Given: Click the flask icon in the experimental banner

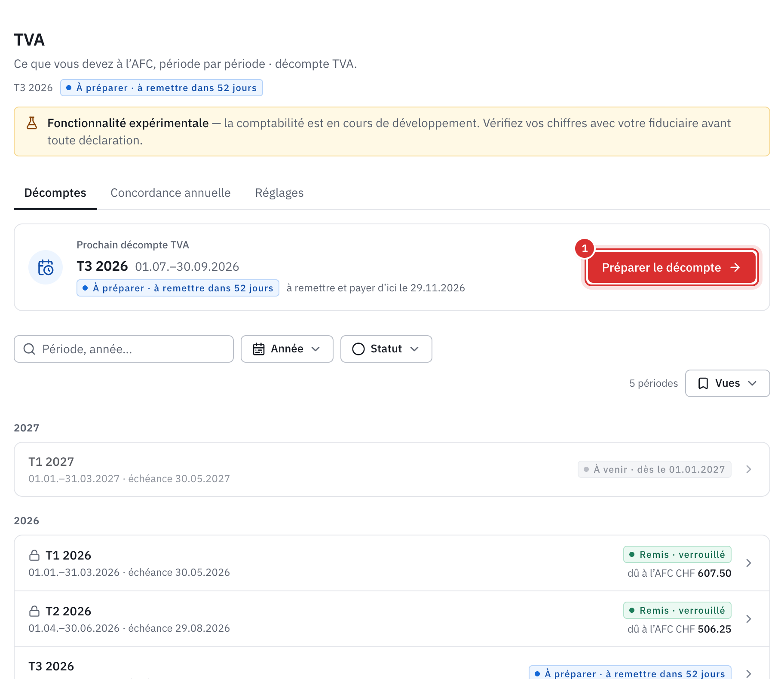Looking at the screenshot, I should (x=32, y=123).
